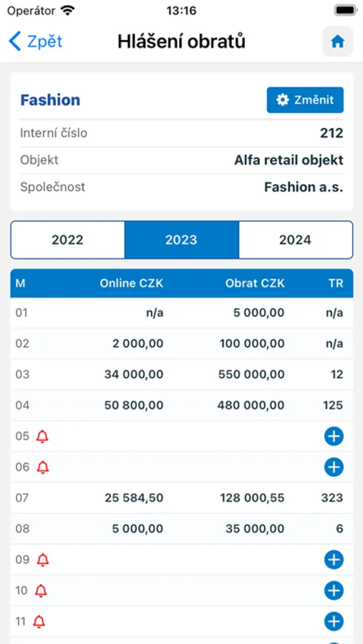Click the Změnit button
363x644 pixels.
click(x=305, y=99)
